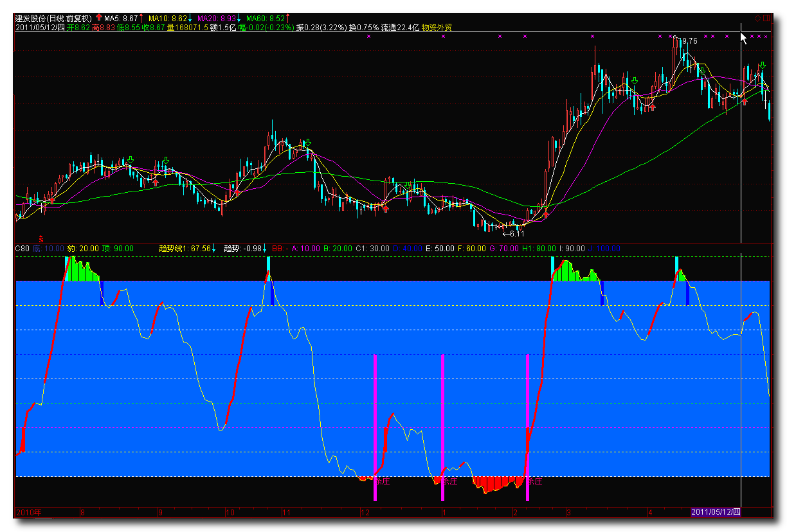Viewport: 787px width, 532px height.
Task: Click the float value 流通22.4亿
Action: pos(400,28)
